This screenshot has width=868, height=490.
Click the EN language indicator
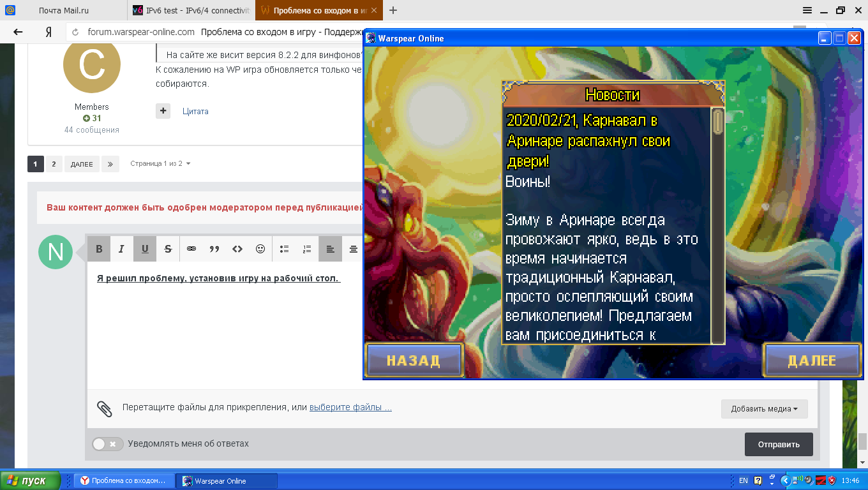coord(743,480)
